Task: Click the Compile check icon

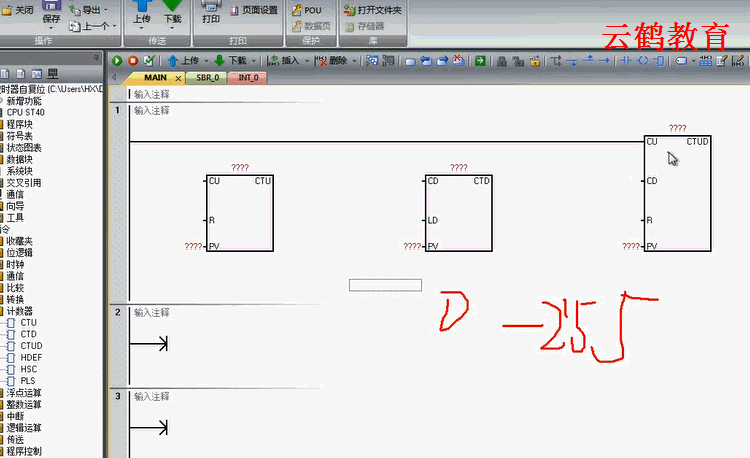Action: point(149,60)
